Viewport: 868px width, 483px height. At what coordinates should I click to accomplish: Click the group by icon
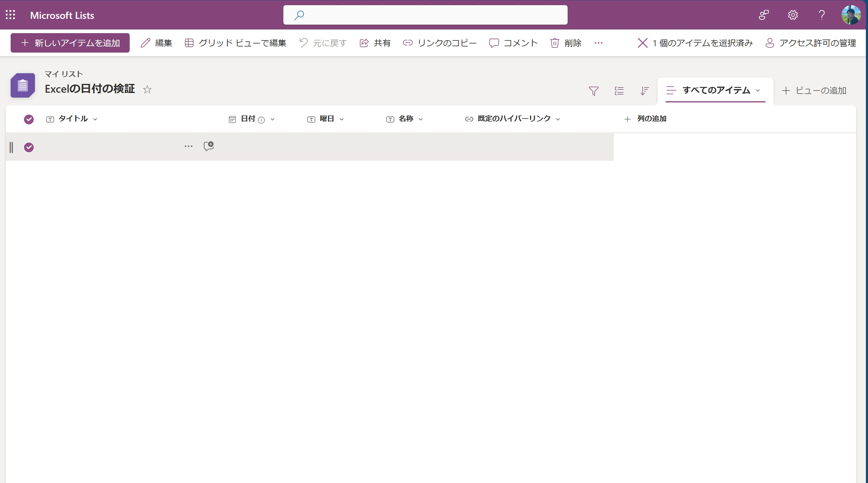click(619, 91)
